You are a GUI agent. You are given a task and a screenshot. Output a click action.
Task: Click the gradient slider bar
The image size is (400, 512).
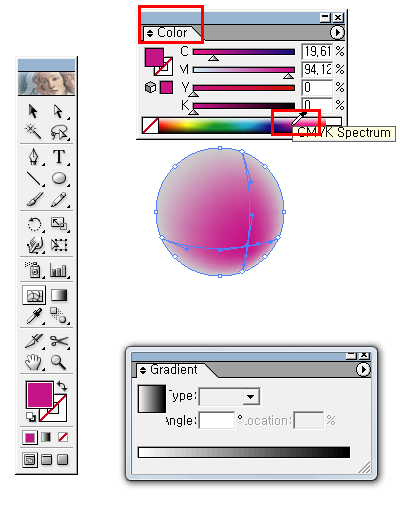244,452
